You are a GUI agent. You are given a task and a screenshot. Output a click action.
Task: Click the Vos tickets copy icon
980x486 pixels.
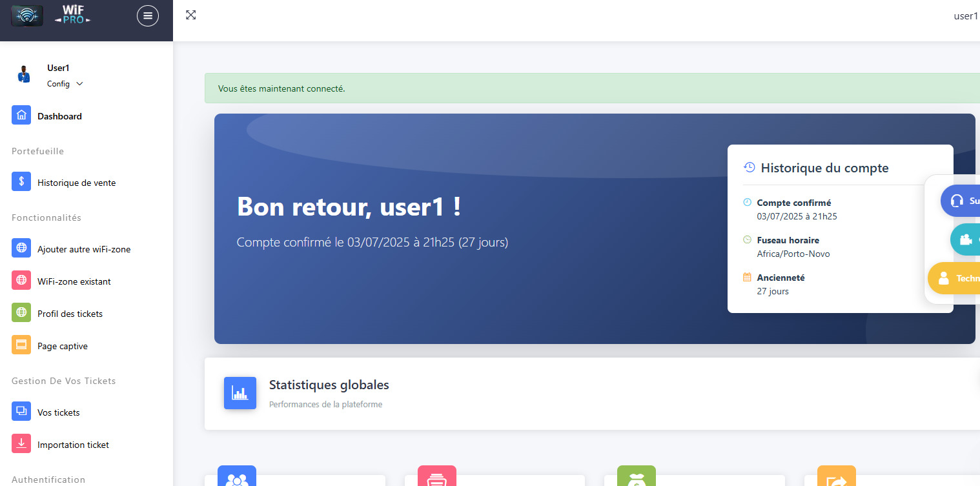(21, 411)
